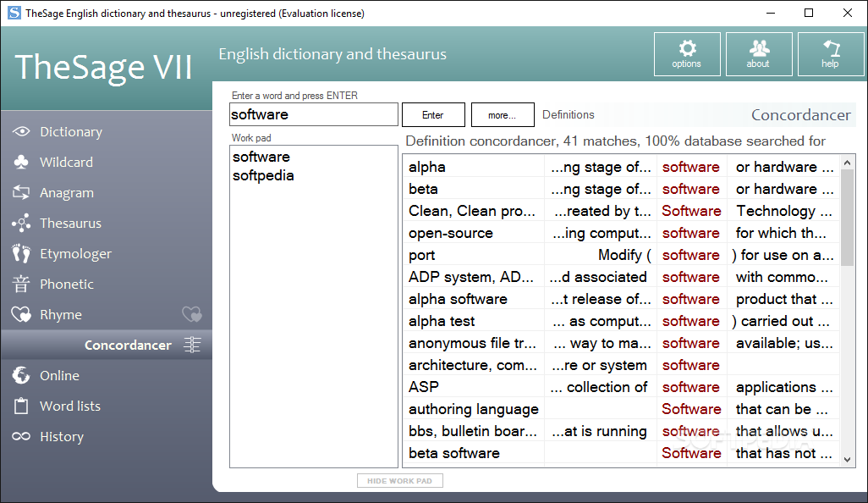Click the TheSage S icon in title bar
Viewport: 868px width, 503px height.
pyautogui.click(x=14, y=13)
